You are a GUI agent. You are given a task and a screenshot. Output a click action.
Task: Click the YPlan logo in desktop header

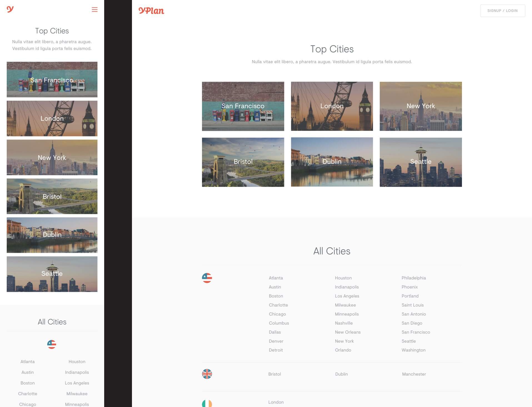pos(151,11)
